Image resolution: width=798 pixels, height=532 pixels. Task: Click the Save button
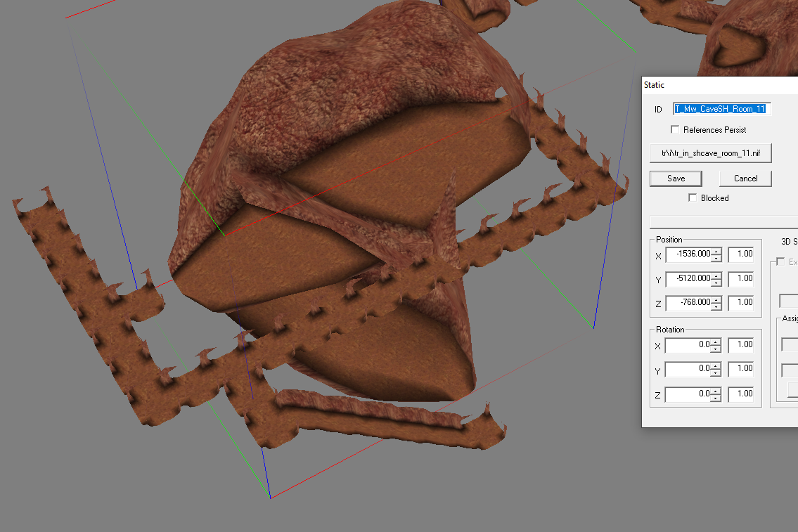(675, 178)
